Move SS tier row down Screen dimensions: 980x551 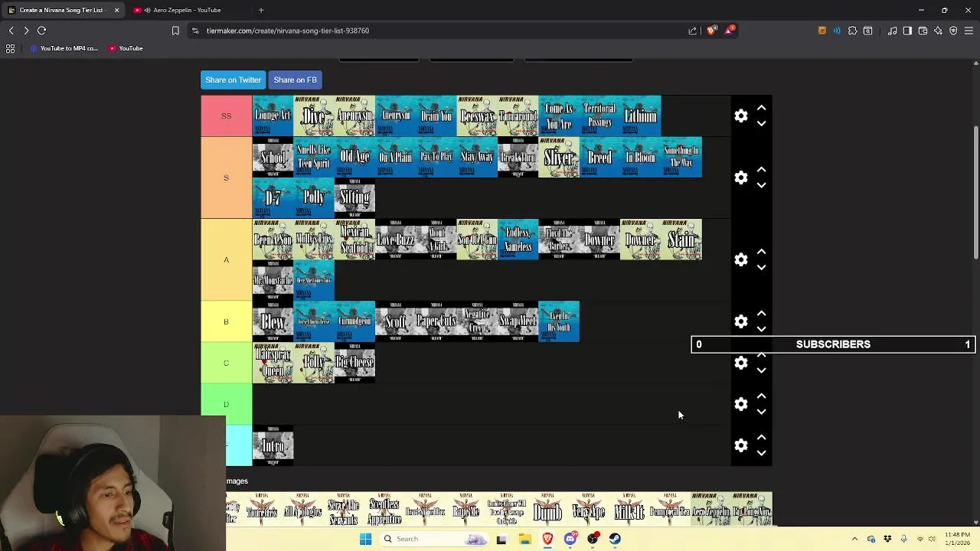(x=761, y=123)
